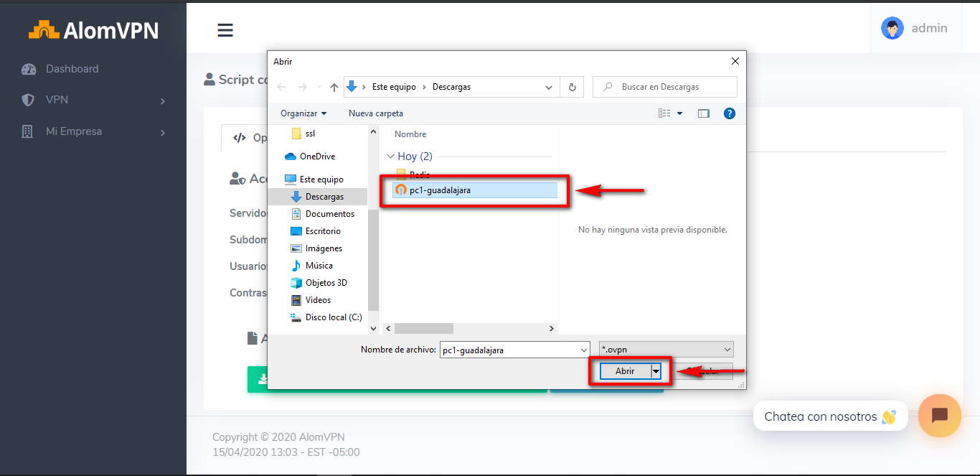Image resolution: width=980 pixels, height=476 pixels.
Task: Open the dialog help question icon
Action: tap(729, 113)
